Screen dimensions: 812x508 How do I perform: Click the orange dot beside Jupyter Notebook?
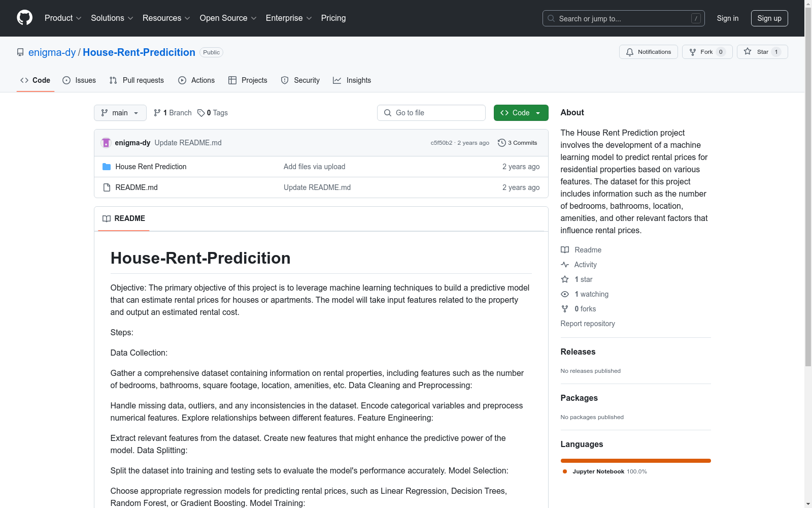point(565,471)
